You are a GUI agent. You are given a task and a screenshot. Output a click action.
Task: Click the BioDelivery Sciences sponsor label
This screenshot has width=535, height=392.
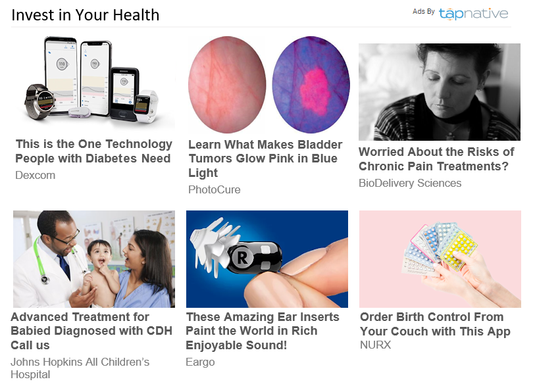coord(410,184)
